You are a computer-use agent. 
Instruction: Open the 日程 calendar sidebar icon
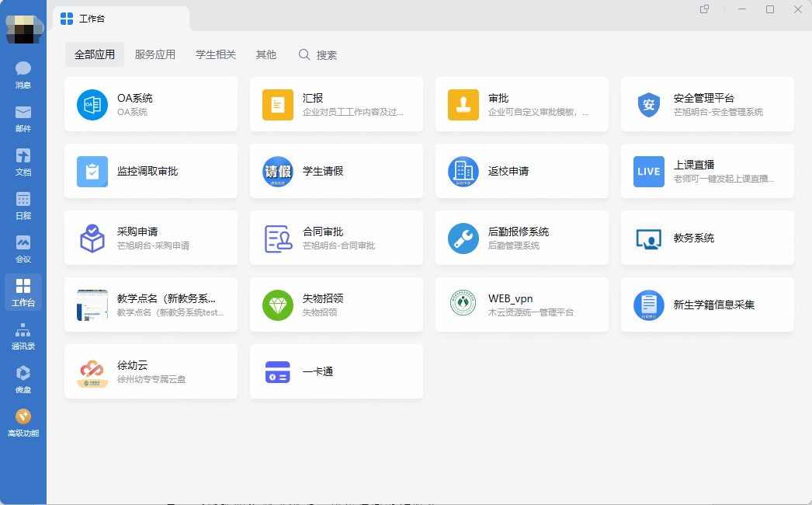point(23,205)
